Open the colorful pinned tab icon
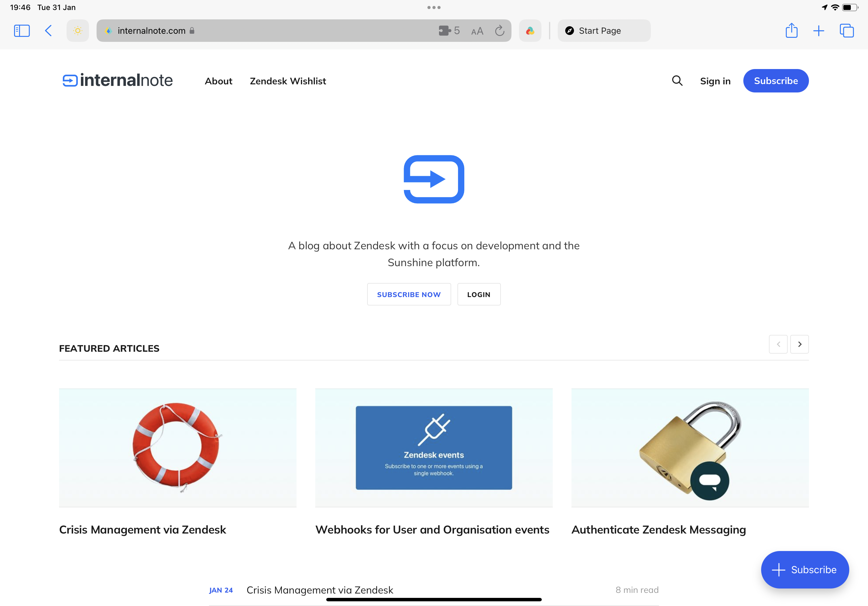Viewport: 868px width, 606px height. coord(530,31)
